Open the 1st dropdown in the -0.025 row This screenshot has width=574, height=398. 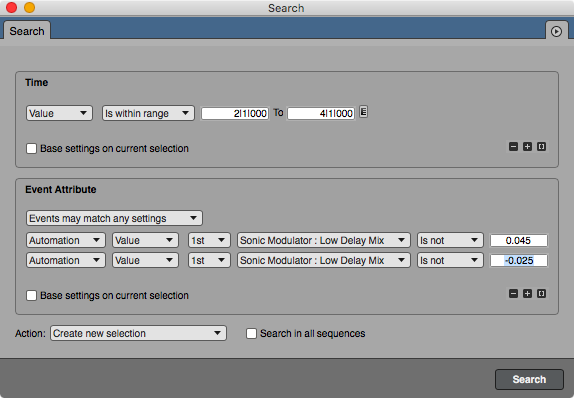[x=209, y=260]
